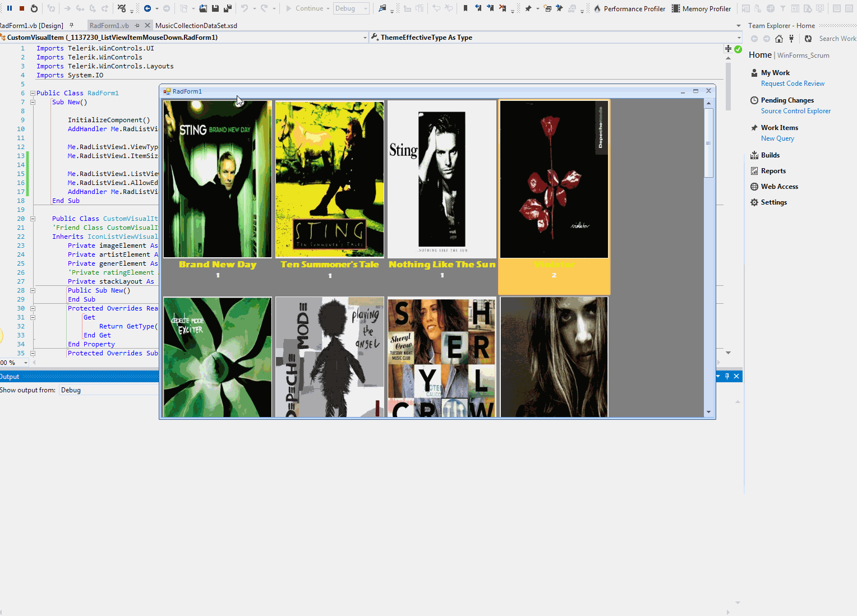Collapse the Sub New code block on line 7
Viewport: 857px width, 616px height.
tap(33, 102)
